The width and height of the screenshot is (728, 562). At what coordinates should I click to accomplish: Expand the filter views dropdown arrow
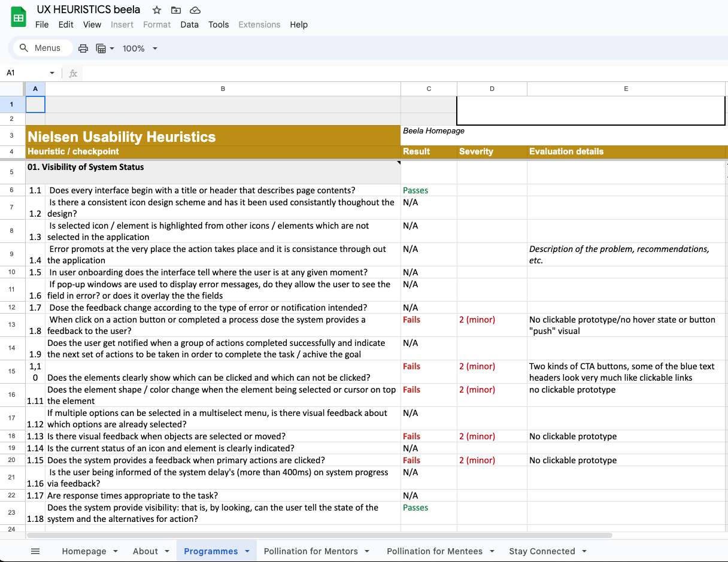click(112, 48)
